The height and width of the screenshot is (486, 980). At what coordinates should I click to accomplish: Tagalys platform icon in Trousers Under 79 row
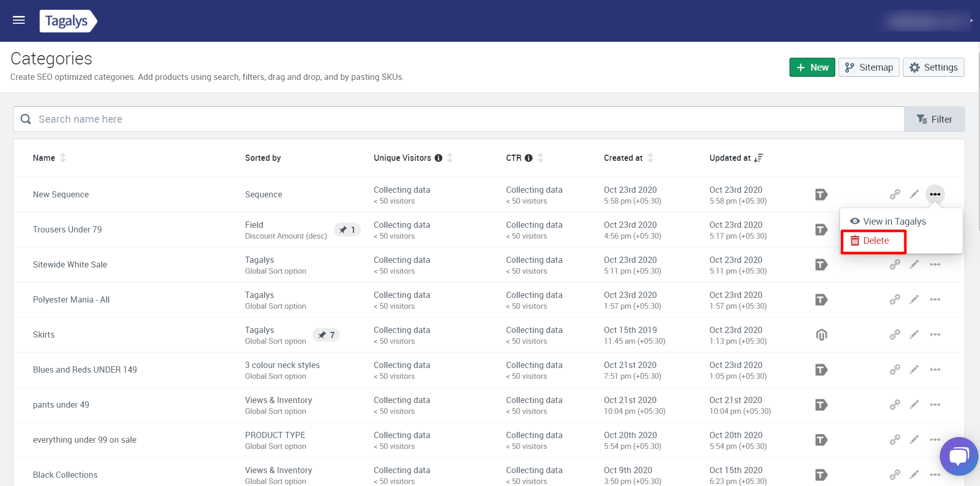(x=821, y=229)
